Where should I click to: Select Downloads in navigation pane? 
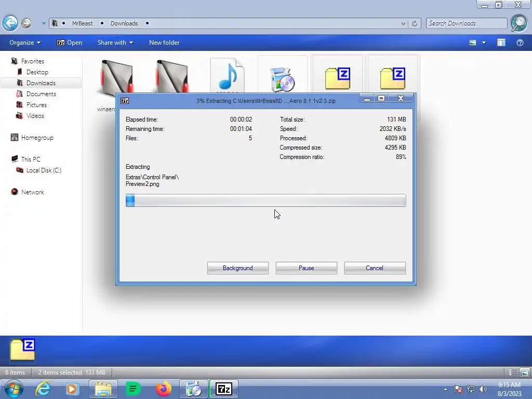click(41, 83)
